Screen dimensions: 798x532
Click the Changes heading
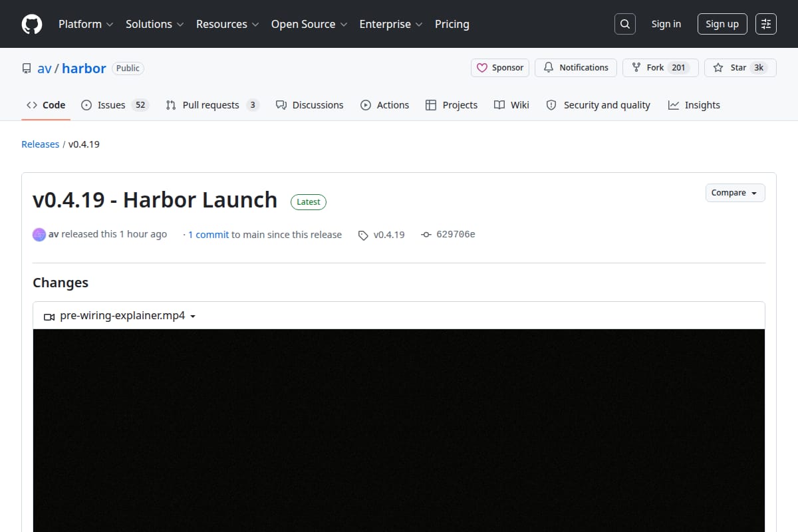click(61, 283)
